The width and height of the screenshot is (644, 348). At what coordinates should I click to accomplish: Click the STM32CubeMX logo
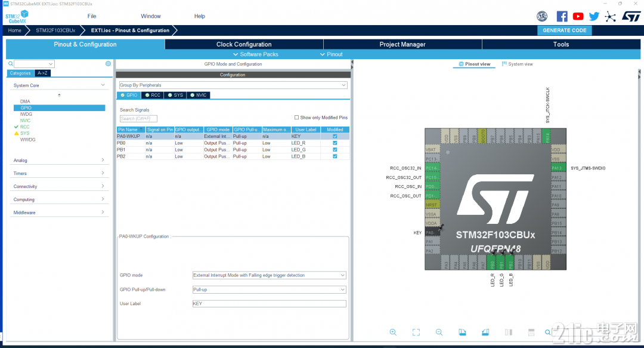pos(17,17)
